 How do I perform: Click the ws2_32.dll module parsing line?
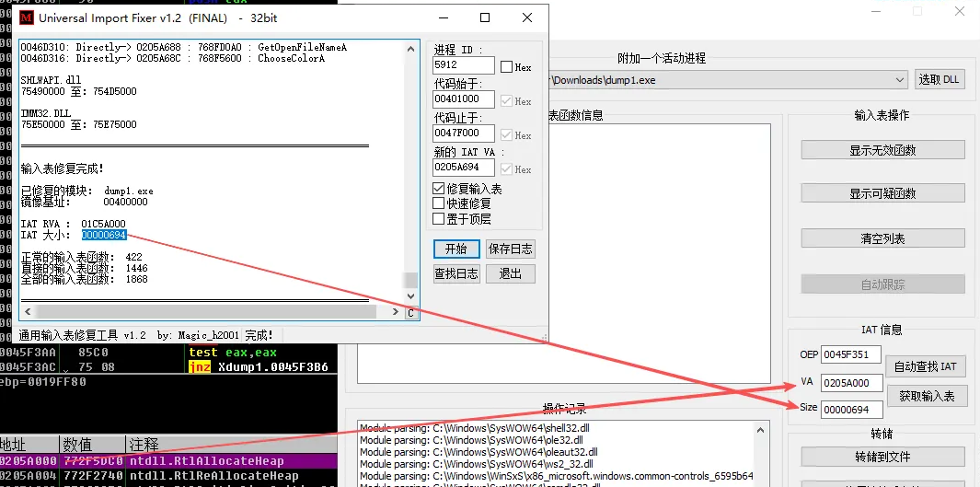point(477,464)
